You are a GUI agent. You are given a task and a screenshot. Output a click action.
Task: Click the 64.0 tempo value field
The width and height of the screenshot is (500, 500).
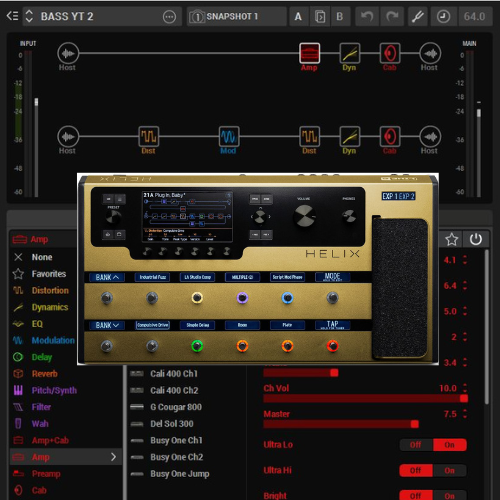coord(475,16)
